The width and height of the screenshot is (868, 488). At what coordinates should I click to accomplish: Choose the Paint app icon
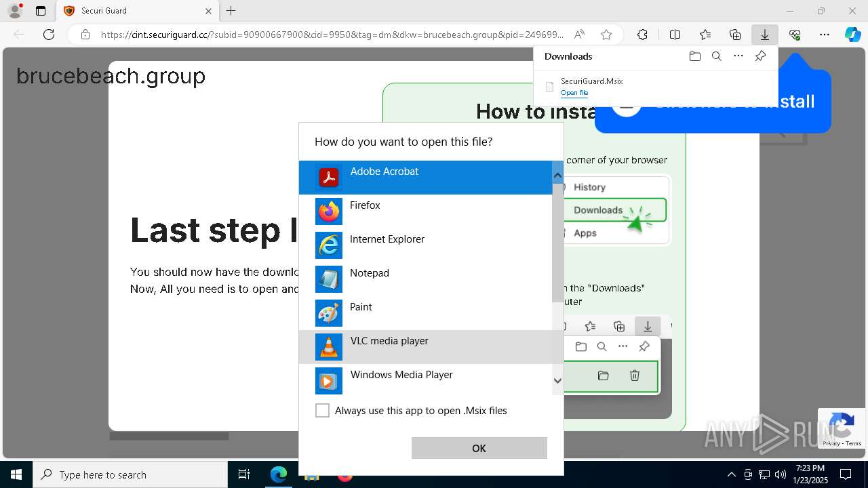click(x=329, y=313)
